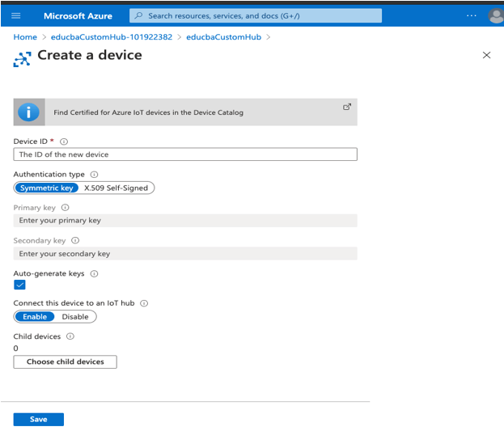Click the Microsoft Azure logo text
Image resolution: width=504 pixels, height=431 pixels.
click(x=78, y=16)
